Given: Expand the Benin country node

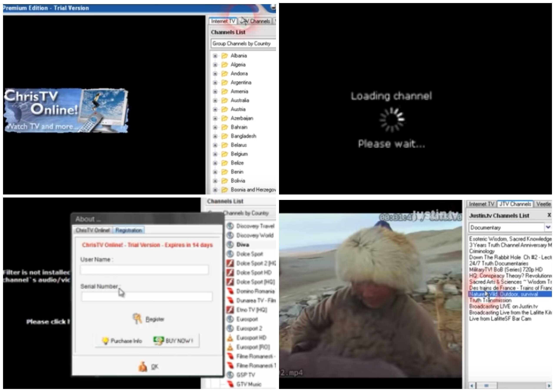Looking at the screenshot, I should (215, 172).
